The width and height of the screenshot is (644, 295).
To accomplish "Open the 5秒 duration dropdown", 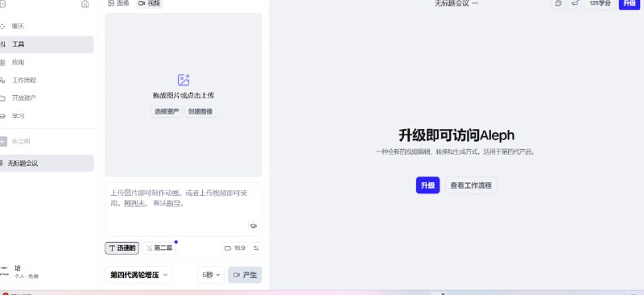I will 211,275.
